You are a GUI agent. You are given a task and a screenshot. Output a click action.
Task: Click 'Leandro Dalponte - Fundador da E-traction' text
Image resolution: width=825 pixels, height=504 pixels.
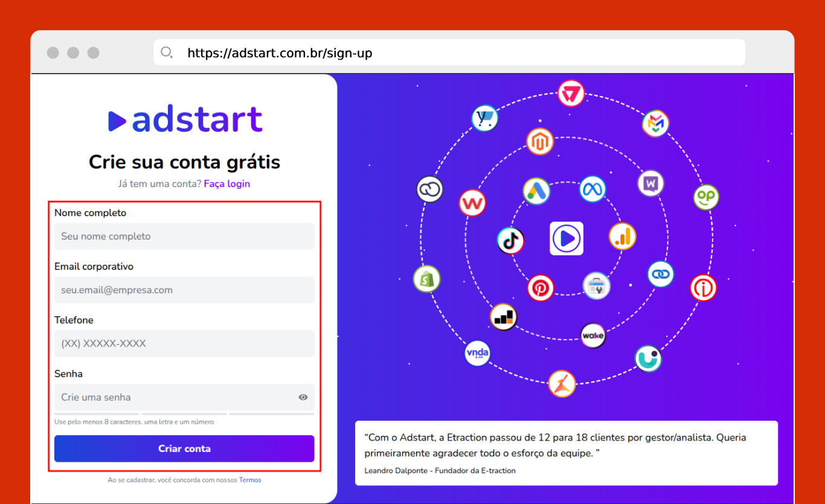[440, 470]
